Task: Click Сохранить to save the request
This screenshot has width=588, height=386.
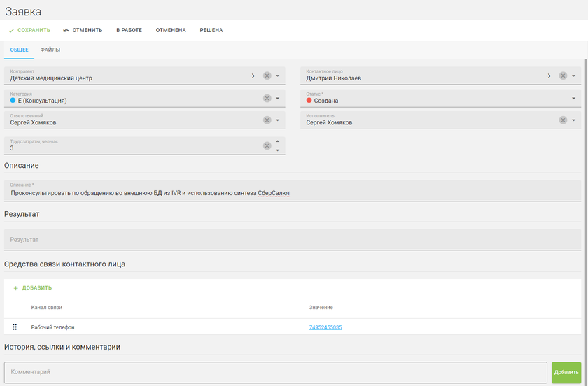Action: point(29,30)
